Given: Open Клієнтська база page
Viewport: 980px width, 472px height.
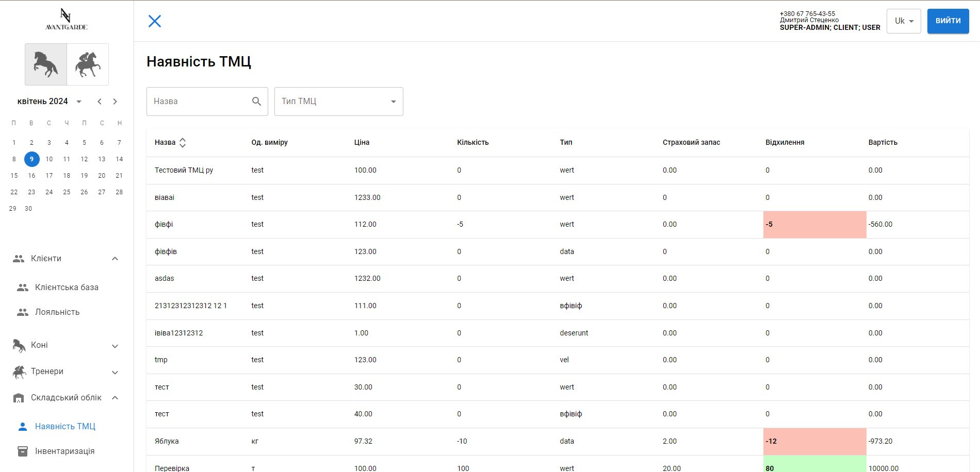Looking at the screenshot, I should pyautogui.click(x=67, y=288).
